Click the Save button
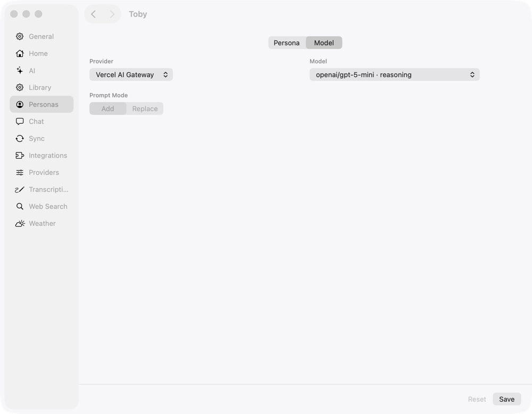532x414 pixels. click(506, 399)
